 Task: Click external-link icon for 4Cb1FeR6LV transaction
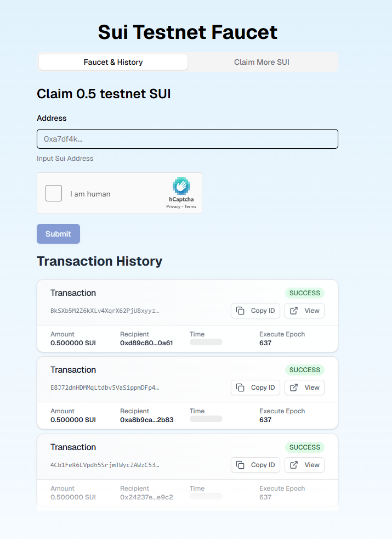pos(294,465)
